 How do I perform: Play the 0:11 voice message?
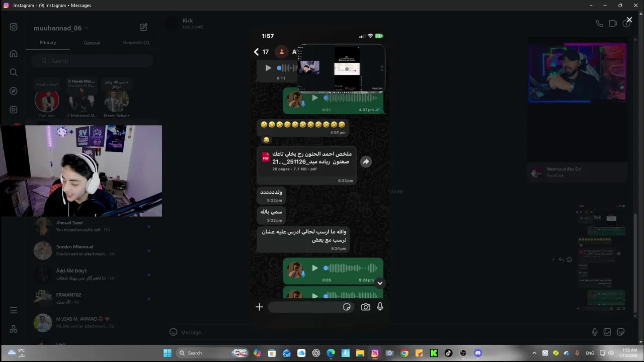coord(268,68)
